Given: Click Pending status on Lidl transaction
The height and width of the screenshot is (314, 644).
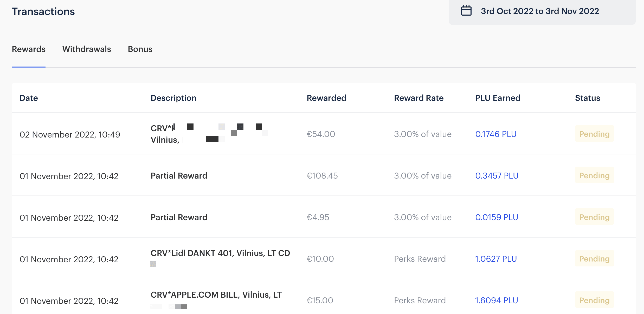Looking at the screenshot, I should [x=594, y=259].
